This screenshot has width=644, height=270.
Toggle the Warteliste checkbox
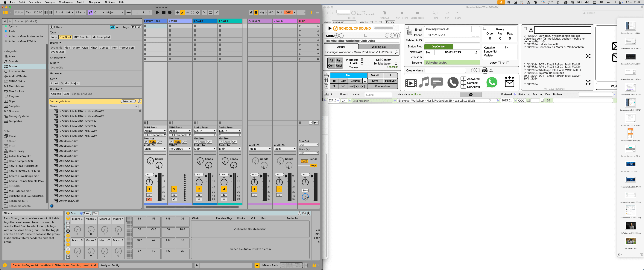[x=362, y=60]
